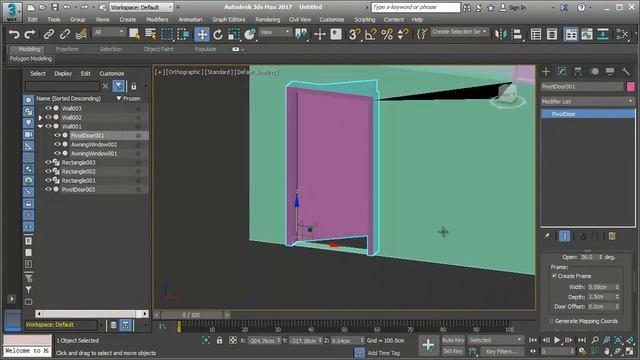640x360 pixels.
Task: Collapse the Wall001 tree node
Action: (x=40, y=127)
